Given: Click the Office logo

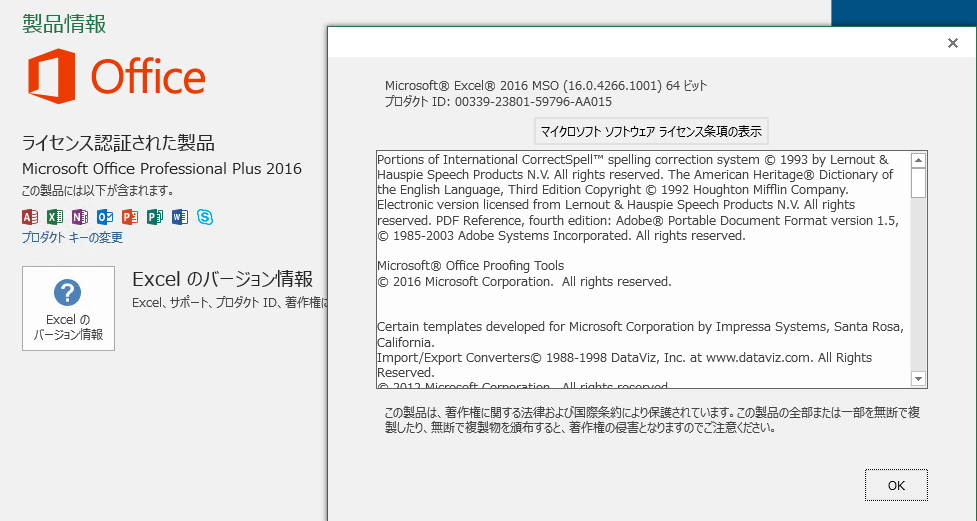Looking at the screenshot, I should pyautogui.click(x=117, y=76).
